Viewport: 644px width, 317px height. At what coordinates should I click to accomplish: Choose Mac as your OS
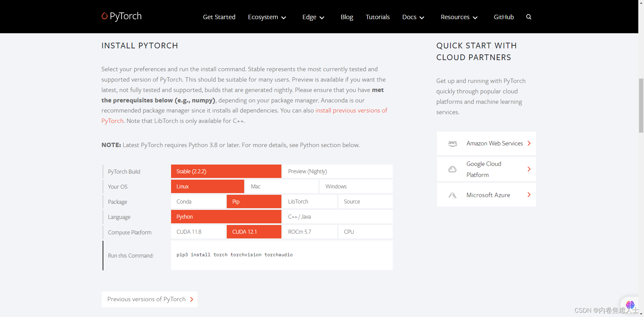pos(282,186)
